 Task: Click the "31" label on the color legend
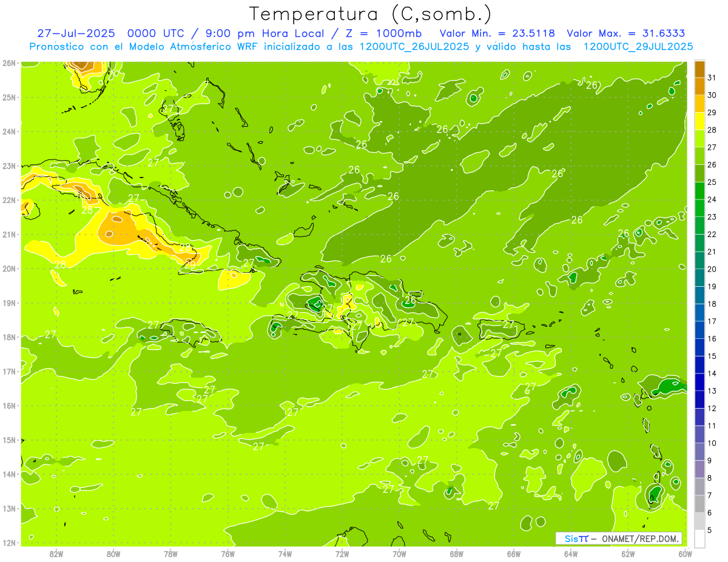pyautogui.click(x=712, y=78)
